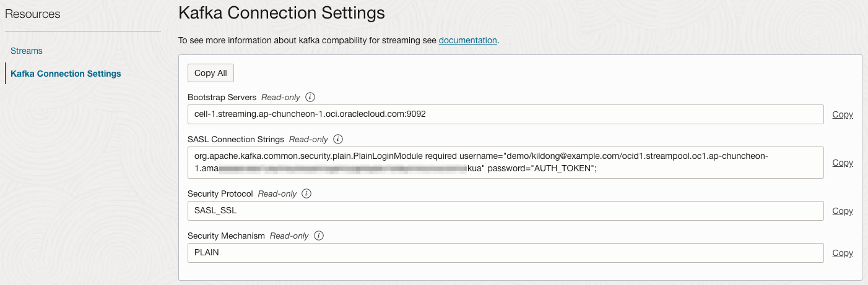Focus the SASL_SSL Security Protocol field
Screen dimensions: 868x285
coord(505,211)
